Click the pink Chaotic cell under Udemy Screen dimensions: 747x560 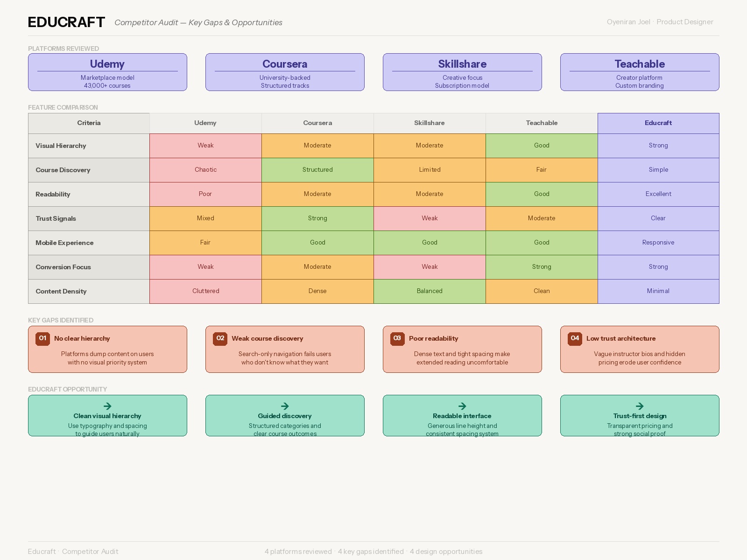coord(205,170)
